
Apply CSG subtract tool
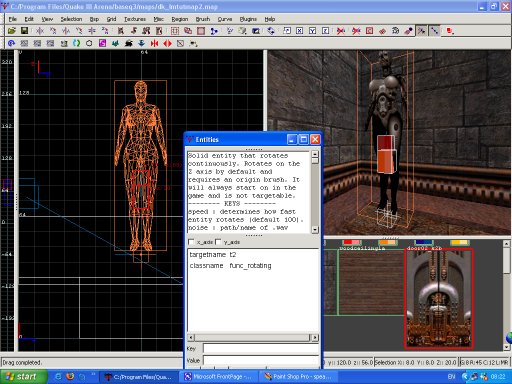175,31
